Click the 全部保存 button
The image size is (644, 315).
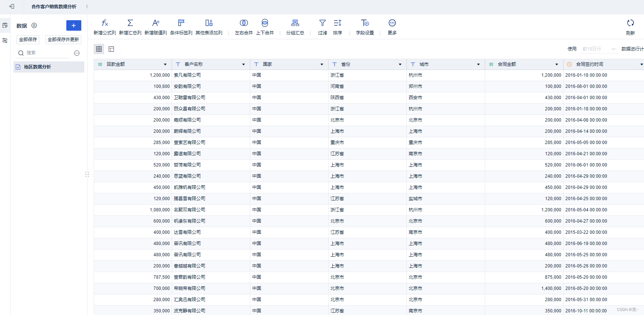(x=28, y=40)
